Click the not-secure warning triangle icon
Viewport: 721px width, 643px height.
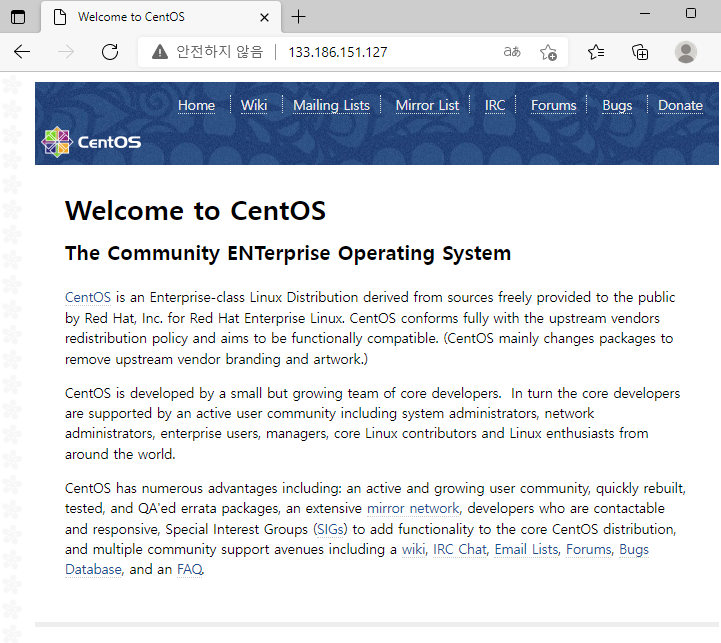[x=160, y=52]
